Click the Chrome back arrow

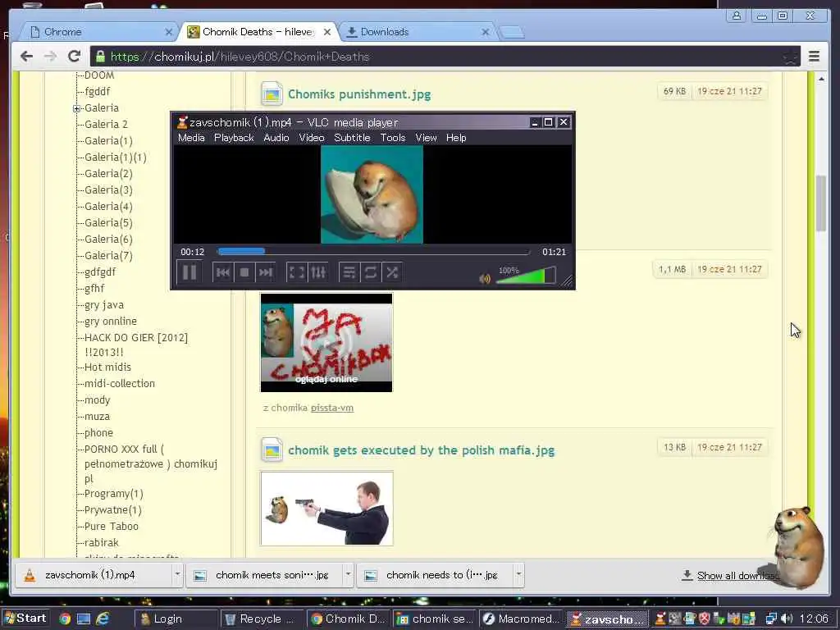click(26, 57)
